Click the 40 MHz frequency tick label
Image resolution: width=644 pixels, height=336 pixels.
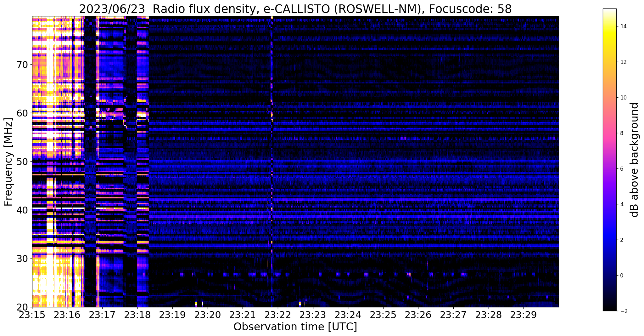coord(22,210)
